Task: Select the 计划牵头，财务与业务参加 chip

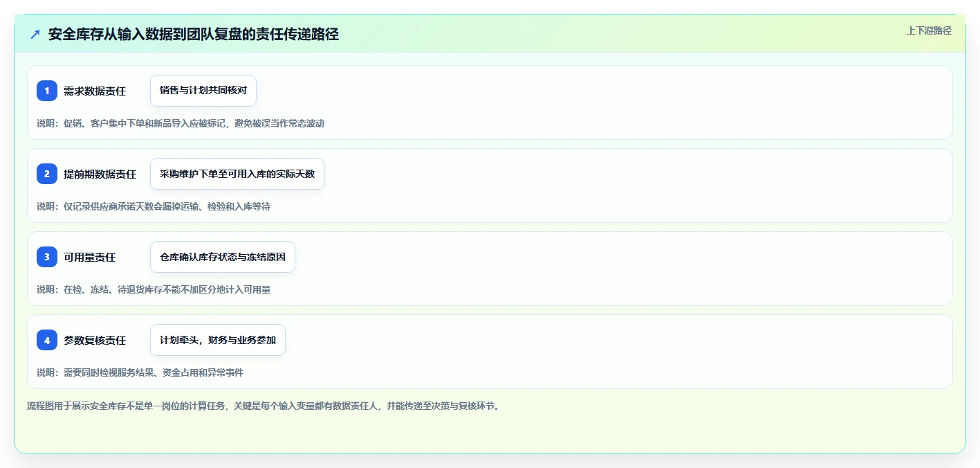Action: pos(218,340)
